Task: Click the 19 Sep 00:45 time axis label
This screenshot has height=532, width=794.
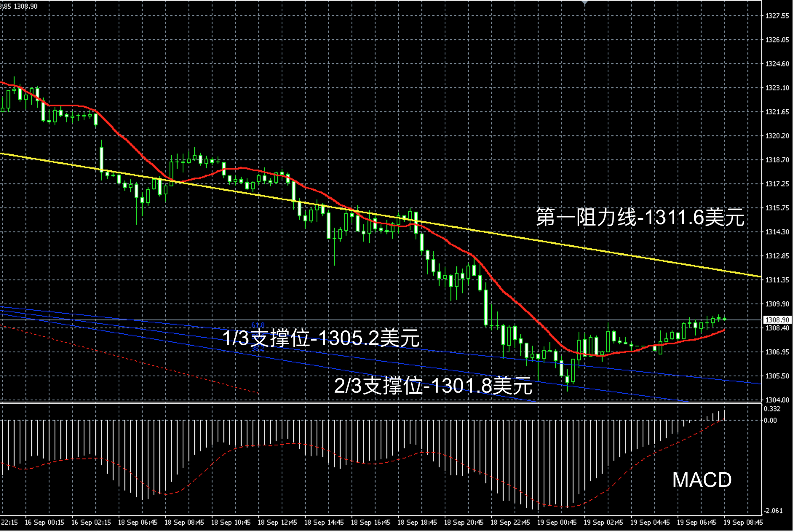Action: point(557,522)
